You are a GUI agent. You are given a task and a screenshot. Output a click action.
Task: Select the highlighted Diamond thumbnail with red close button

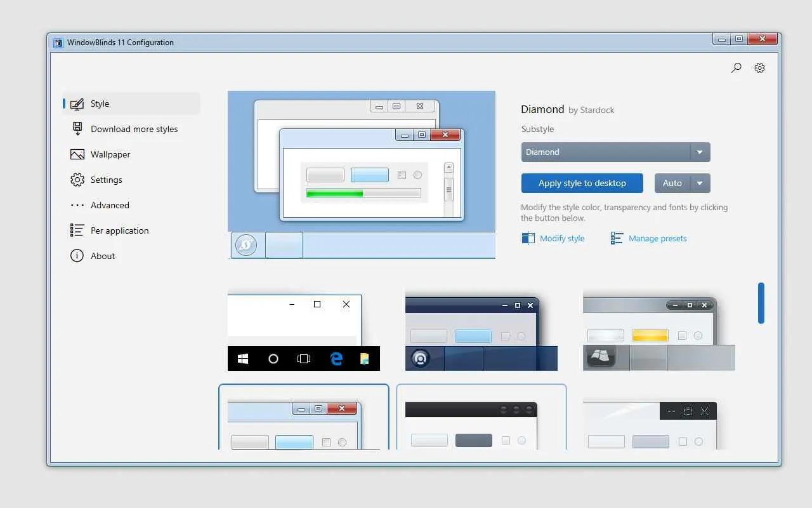point(304,417)
